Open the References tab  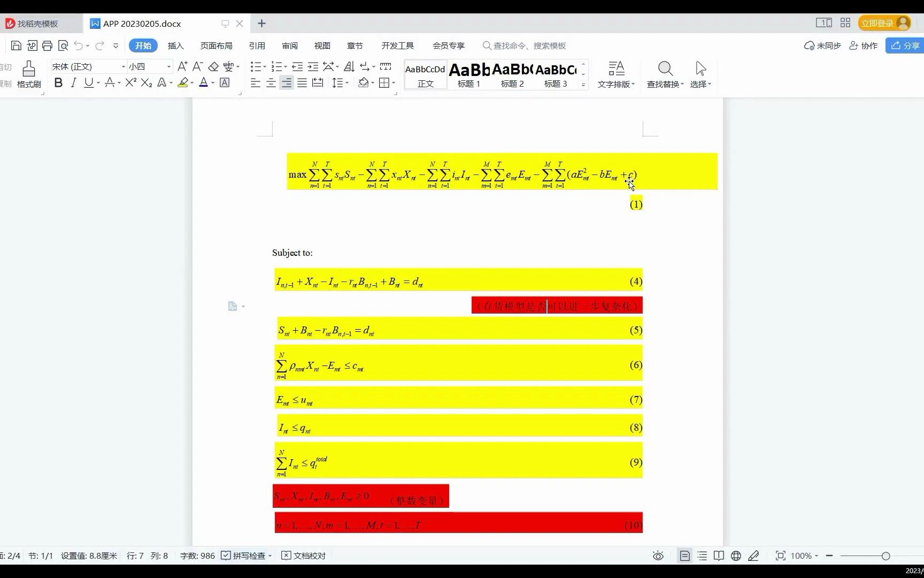257,45
